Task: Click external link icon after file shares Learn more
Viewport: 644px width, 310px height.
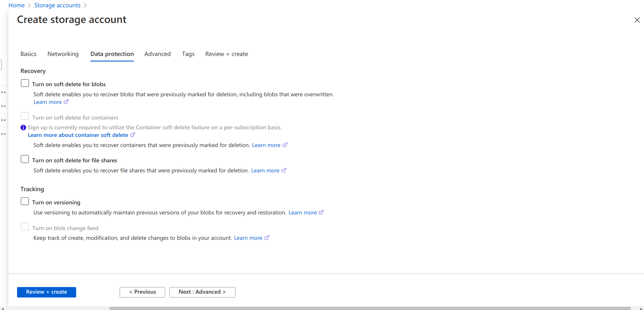Action: 284,170
